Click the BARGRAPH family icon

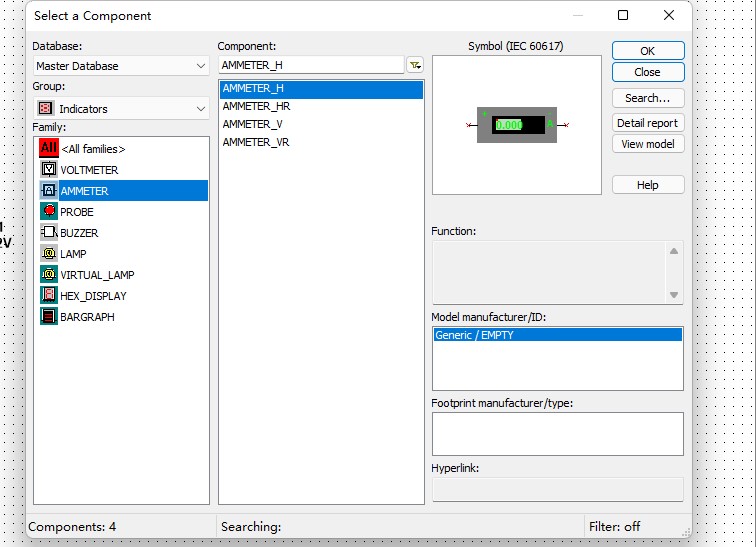click(49, 316)
